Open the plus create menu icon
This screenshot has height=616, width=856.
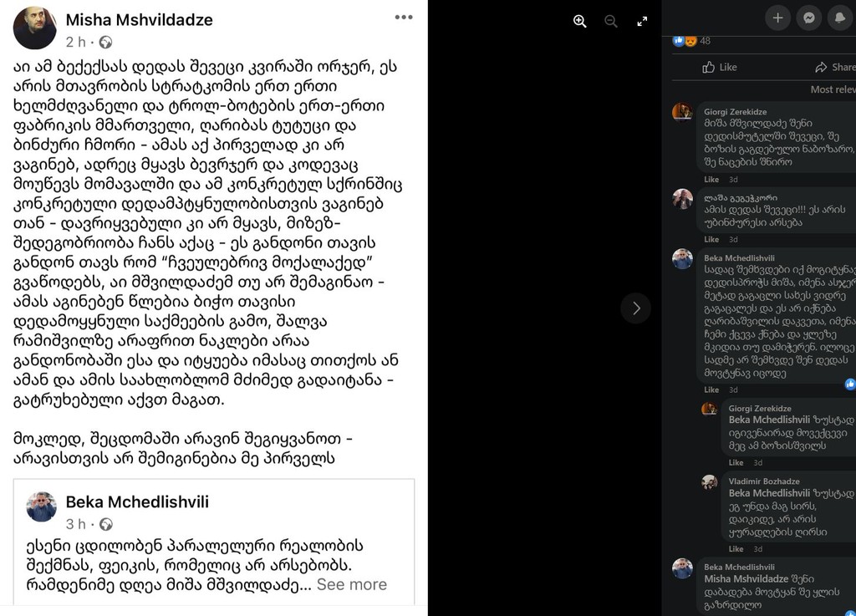(778, 18)
